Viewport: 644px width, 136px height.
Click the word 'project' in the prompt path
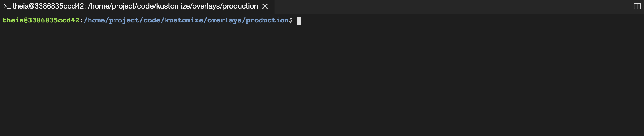[124, 20]
